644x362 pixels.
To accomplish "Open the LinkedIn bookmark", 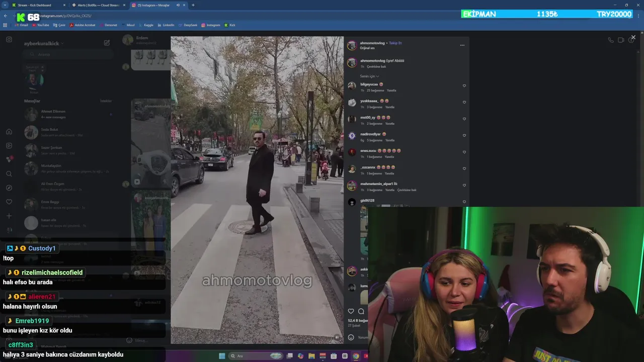I will (x=166, y=25).
